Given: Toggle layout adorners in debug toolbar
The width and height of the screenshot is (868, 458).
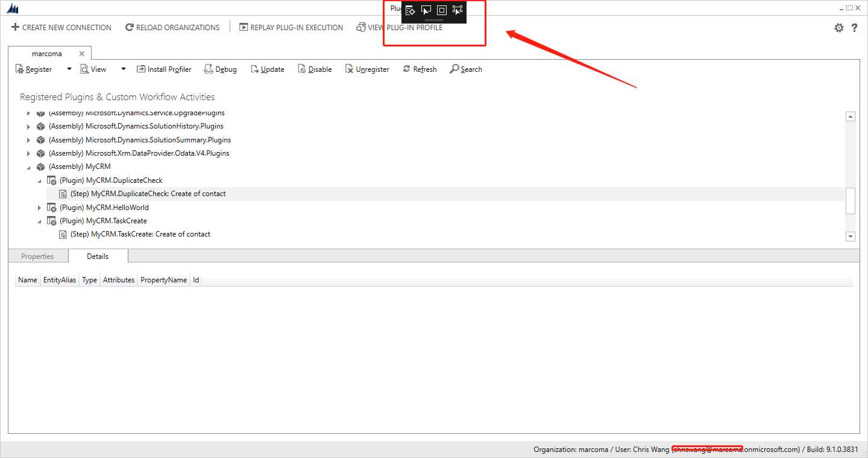Looking at the screenshot, I should pos(442,10).
